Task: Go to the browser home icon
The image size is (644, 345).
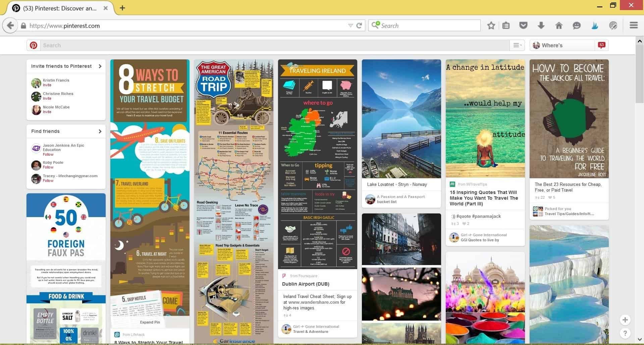Action: pyautogui.click(x=559, y=26)
